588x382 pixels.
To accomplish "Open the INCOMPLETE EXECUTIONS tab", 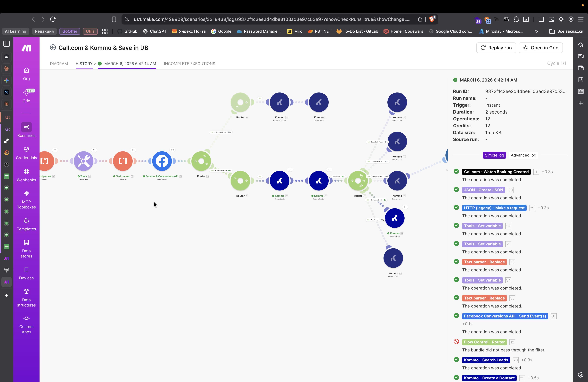I will (x=189, y=64).
